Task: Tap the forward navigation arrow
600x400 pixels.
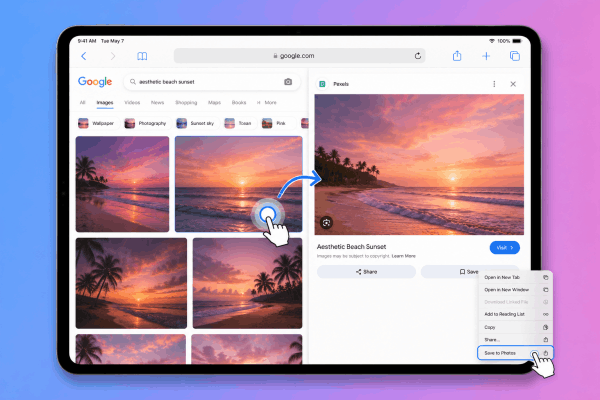Action: [112, 56]
